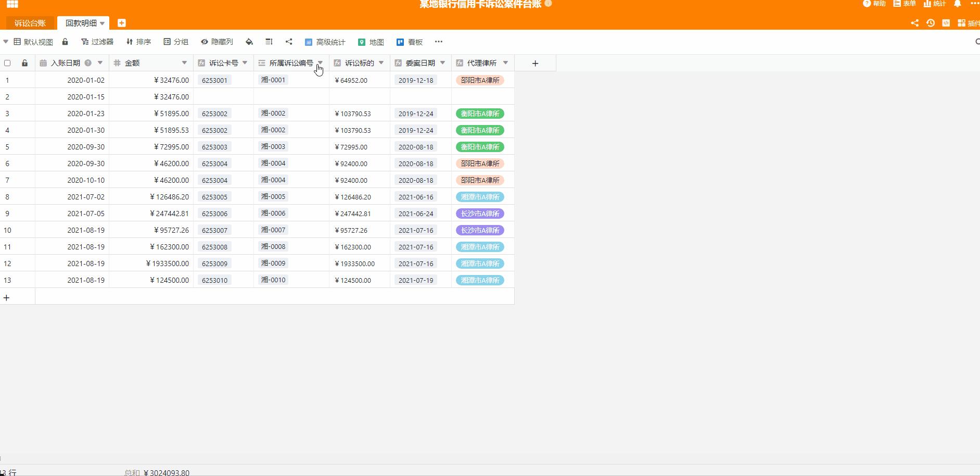Click the 湘-0005 linked record
The image size is (980, 476).
click(x=273, y=196)
